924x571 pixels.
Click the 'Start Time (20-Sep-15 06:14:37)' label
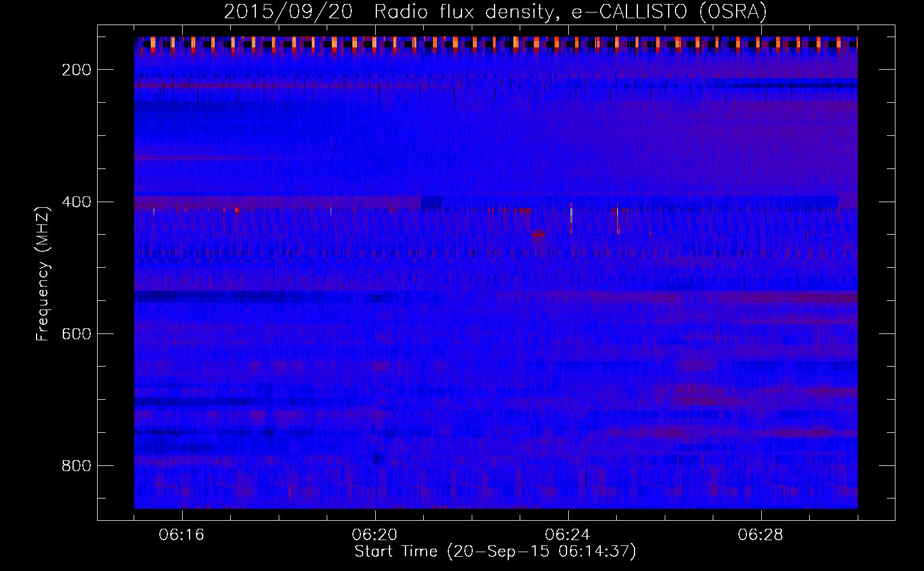pos(495,552)
